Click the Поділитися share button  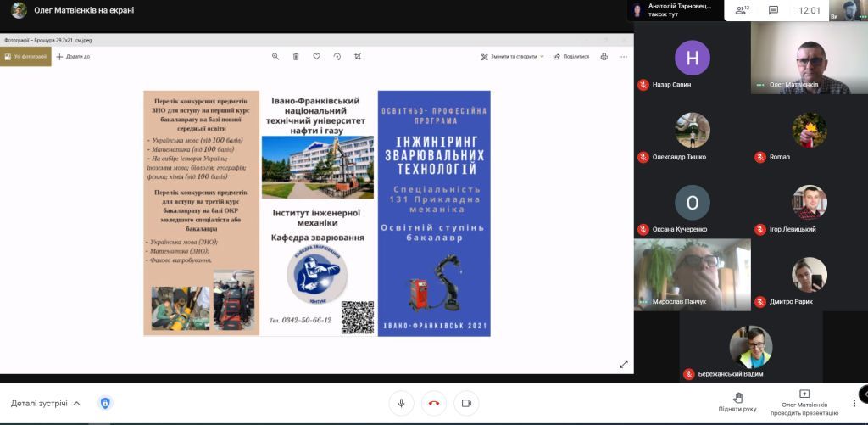click(571, 57)
